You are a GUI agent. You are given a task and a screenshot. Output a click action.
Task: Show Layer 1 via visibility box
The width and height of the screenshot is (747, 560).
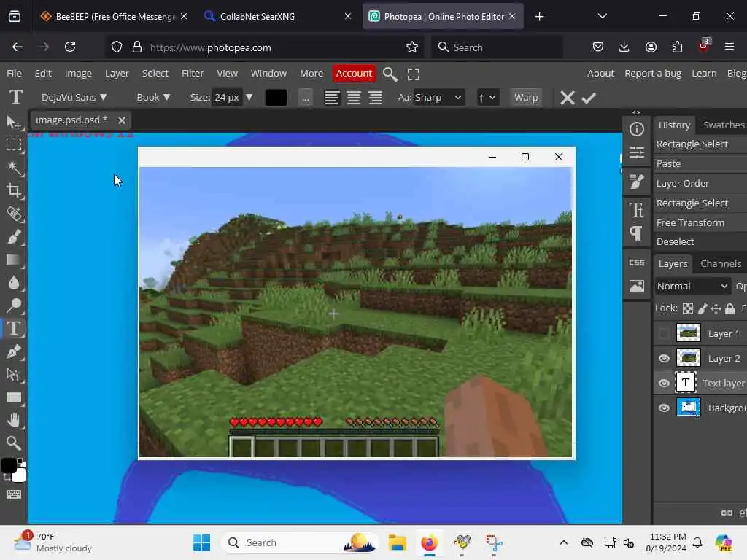pyautogui.click(x=664, y=333)
